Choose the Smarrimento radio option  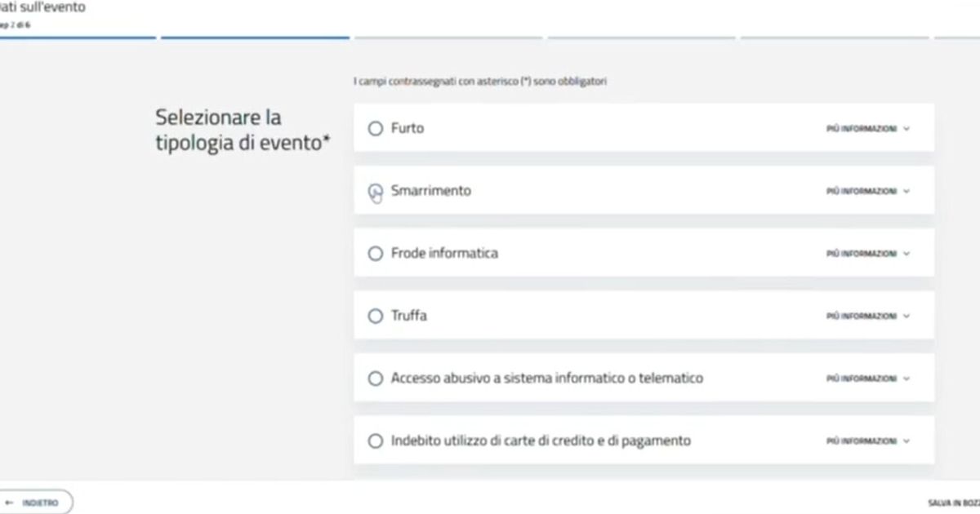point(375,191)
